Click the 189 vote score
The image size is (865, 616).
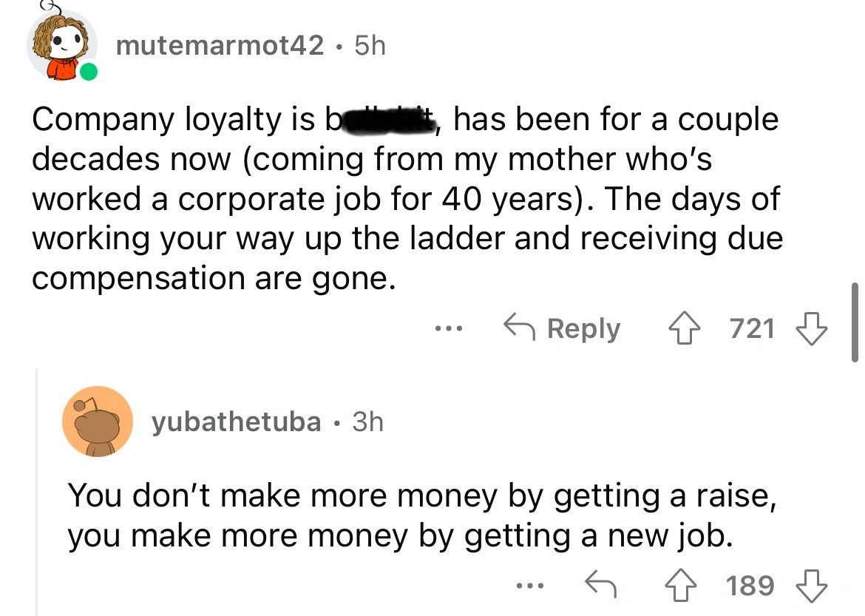750,586
